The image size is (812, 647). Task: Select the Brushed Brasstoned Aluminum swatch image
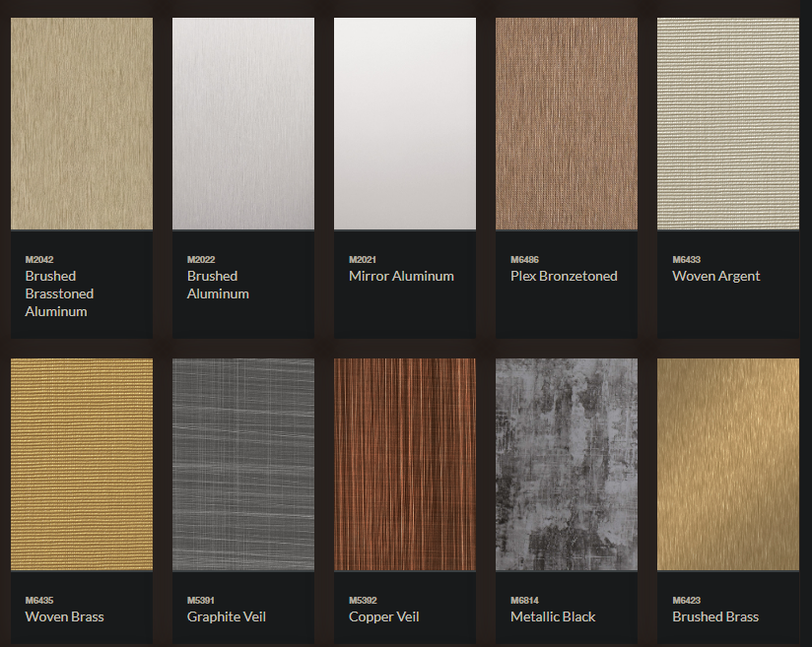pos(82,124)
